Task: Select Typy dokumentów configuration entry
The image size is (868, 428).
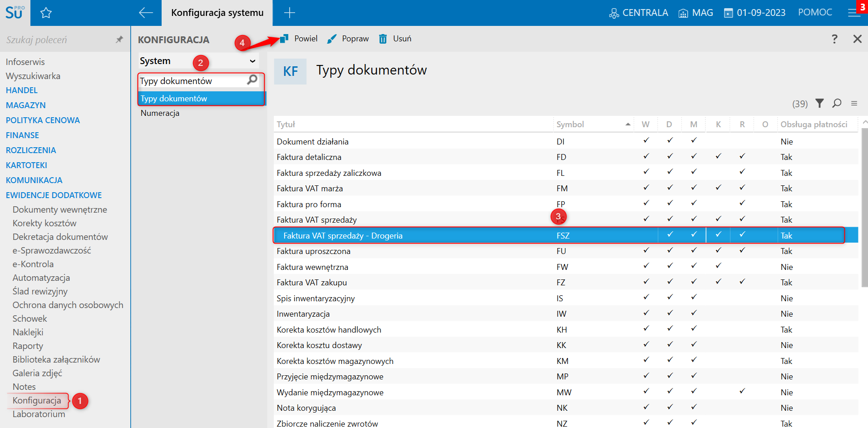Action: [x=202, y=99]
